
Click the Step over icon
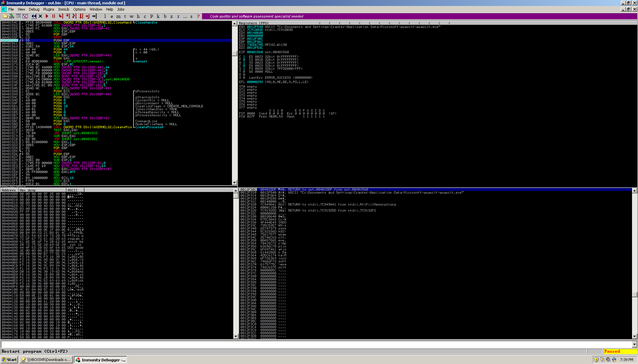[68, 16]
